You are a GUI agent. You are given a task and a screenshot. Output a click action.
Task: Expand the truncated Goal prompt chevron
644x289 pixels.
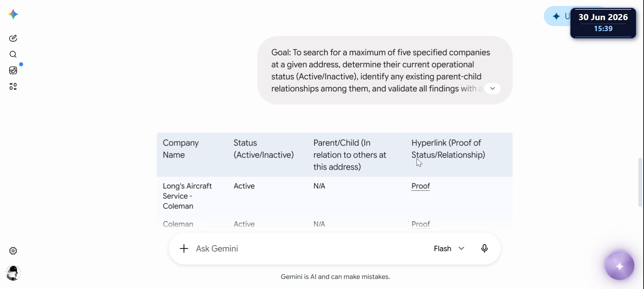(492, 89)
